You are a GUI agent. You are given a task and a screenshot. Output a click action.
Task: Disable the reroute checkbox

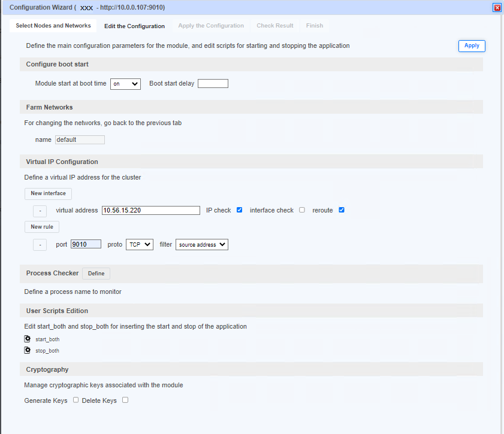[342, 210]
